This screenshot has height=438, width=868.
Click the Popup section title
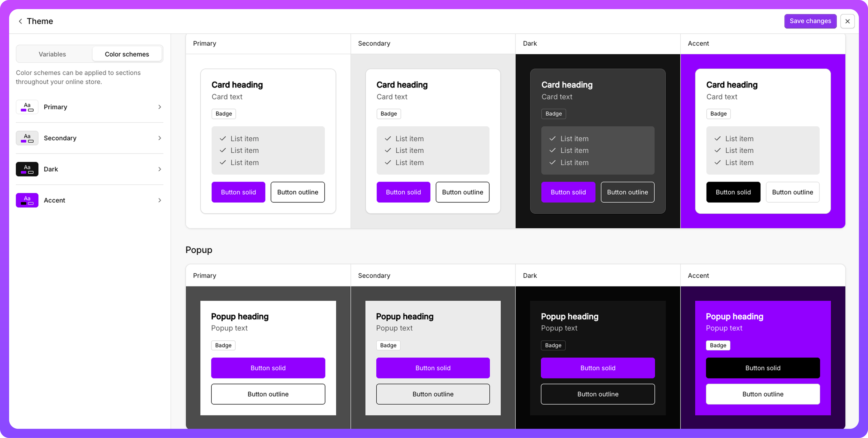(199, 250)
